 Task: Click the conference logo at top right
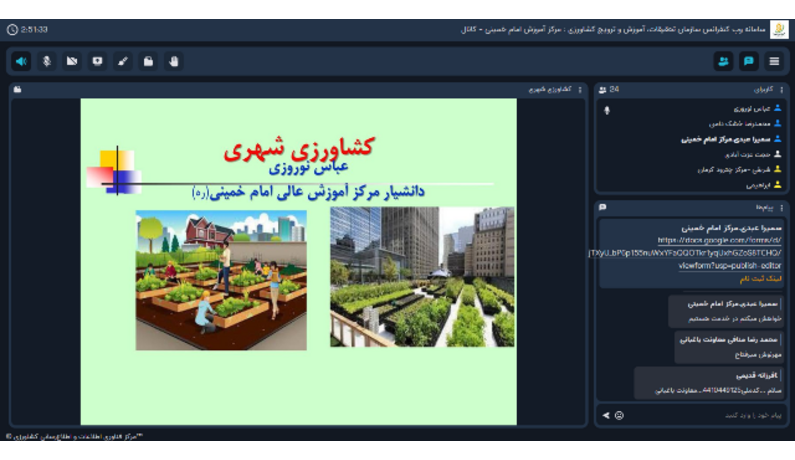[779, 29]
